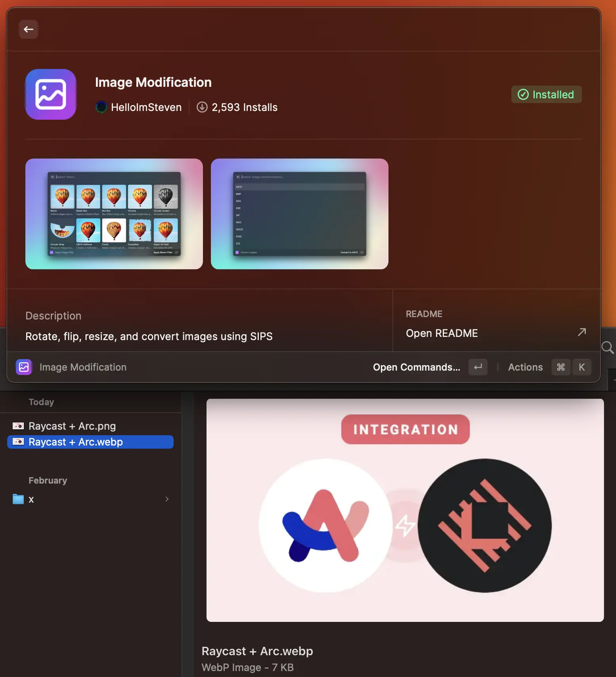
Task: Click Open Commands action
Action: point(416,367)
